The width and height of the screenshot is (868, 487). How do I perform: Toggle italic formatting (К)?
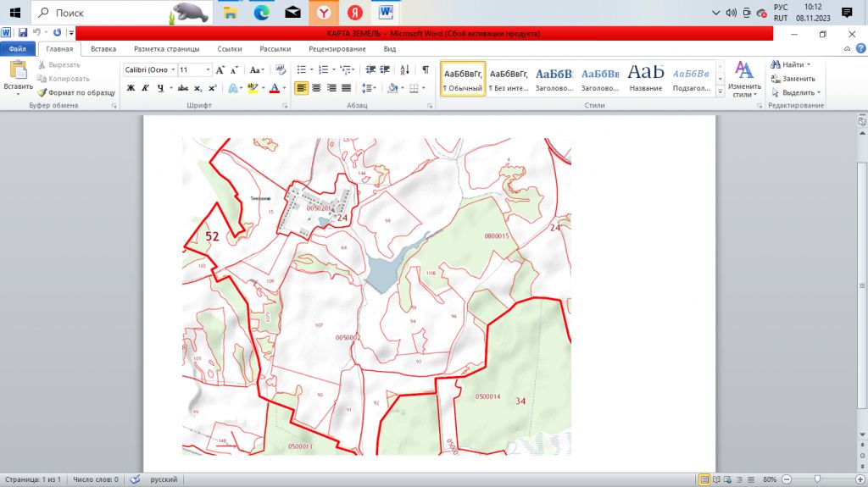(146, 88)
